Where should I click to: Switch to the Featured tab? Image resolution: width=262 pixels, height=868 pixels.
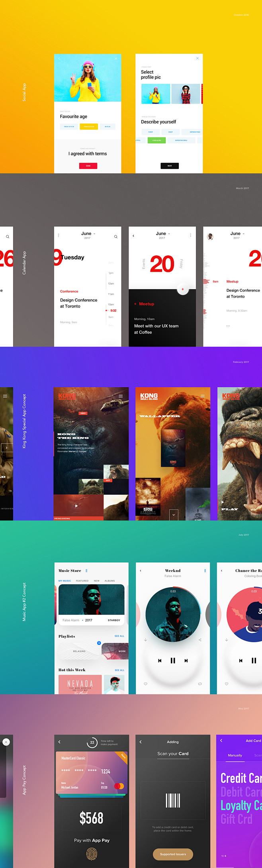click(x=82, y=581)
